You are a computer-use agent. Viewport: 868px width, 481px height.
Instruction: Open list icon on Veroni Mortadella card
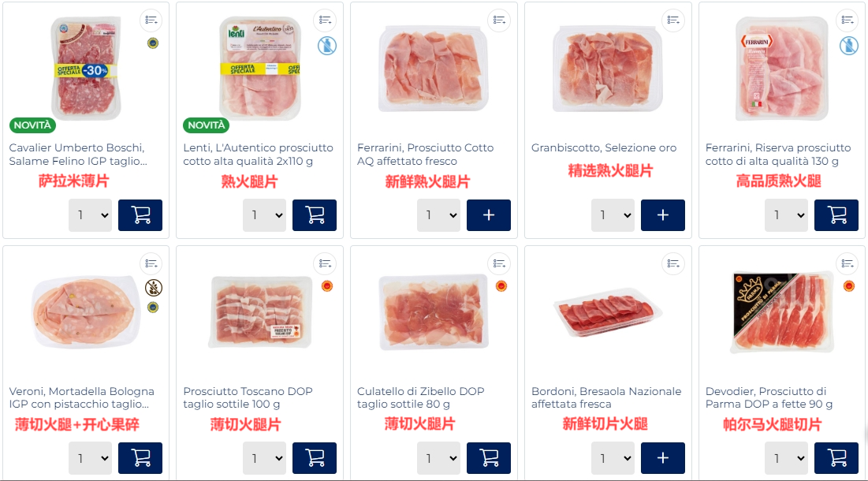pyautogui.click(x=151, y=263)
